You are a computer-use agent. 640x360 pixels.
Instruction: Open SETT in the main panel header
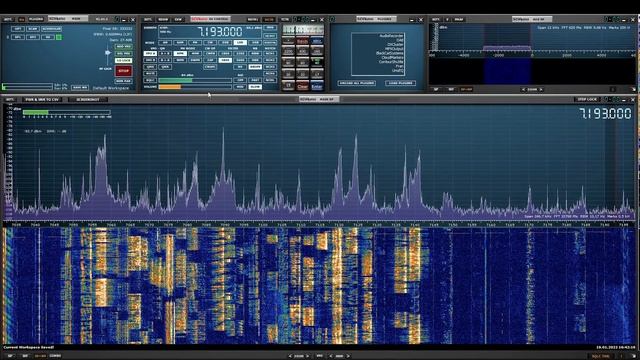click(x=8, y=19)
